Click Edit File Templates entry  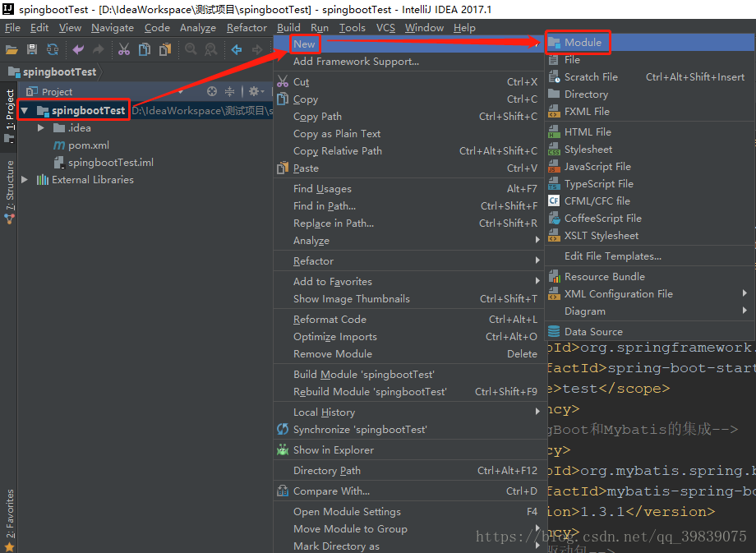click(x=649, y=256)
